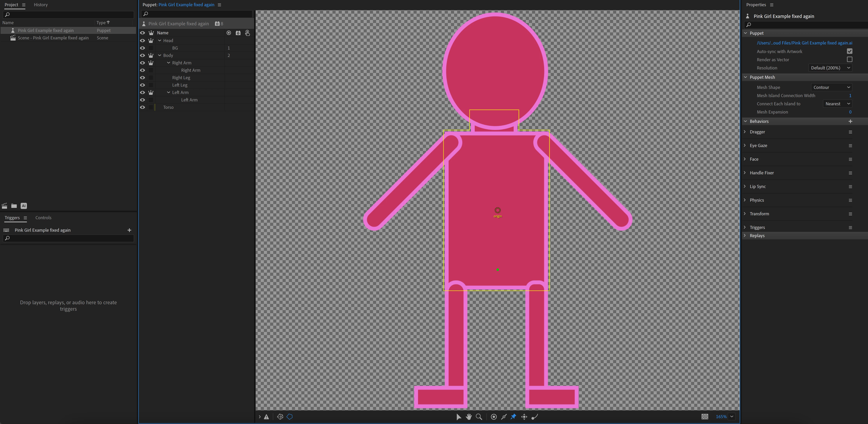
Task: Select the Hand tool
Action: (469, 417)
